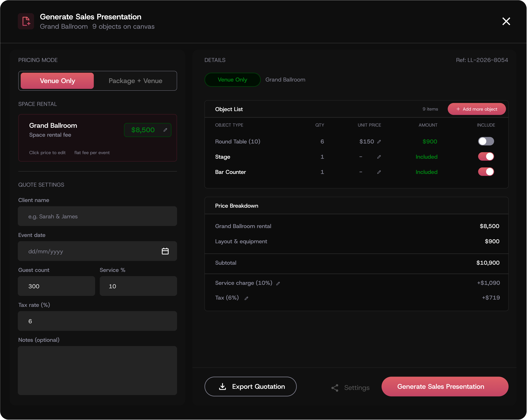Focus the Client name input field
This screenshot has height=420, width=527.
97,216
